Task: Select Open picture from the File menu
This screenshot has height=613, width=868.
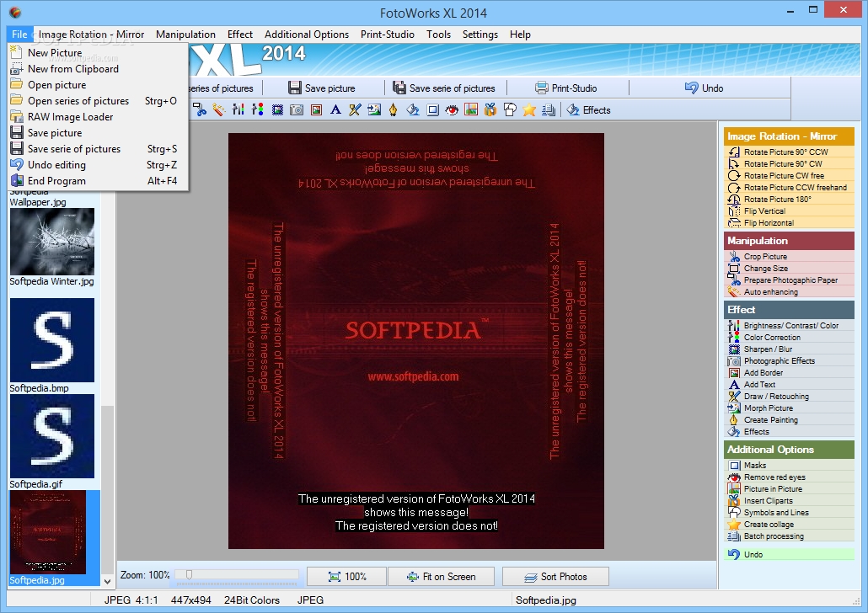Action: click(x=99, y=85)
